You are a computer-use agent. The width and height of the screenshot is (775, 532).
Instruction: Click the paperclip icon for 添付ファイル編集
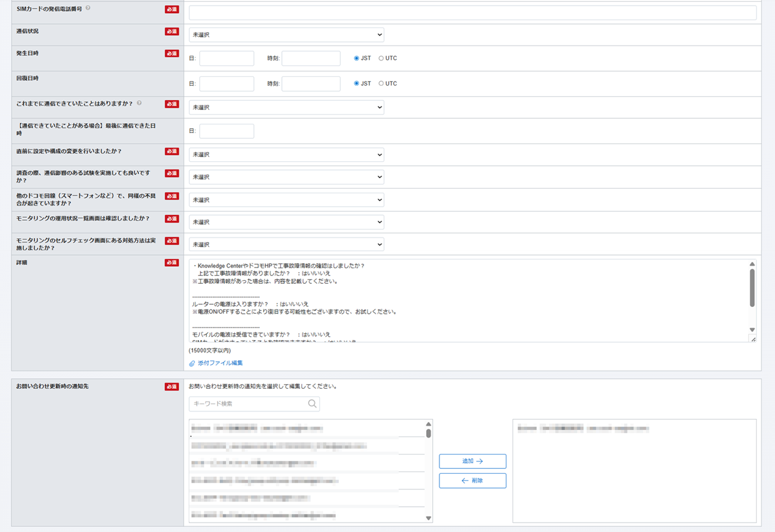click(192, 363)
